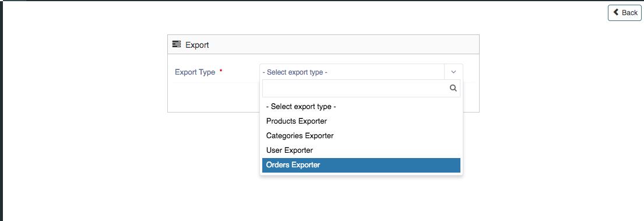Select Products Exporter option
Image resolution: width=644 pixels, height=221 pixels.
[361, 121]
